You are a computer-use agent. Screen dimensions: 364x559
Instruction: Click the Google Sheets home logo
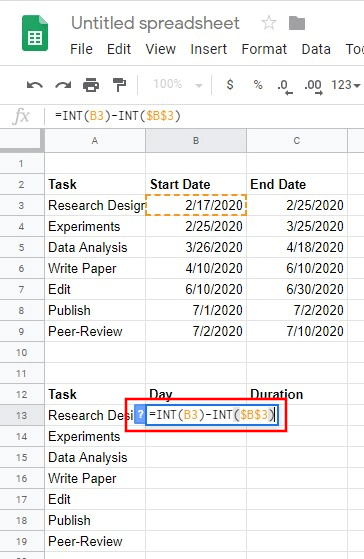click(35, 33)
